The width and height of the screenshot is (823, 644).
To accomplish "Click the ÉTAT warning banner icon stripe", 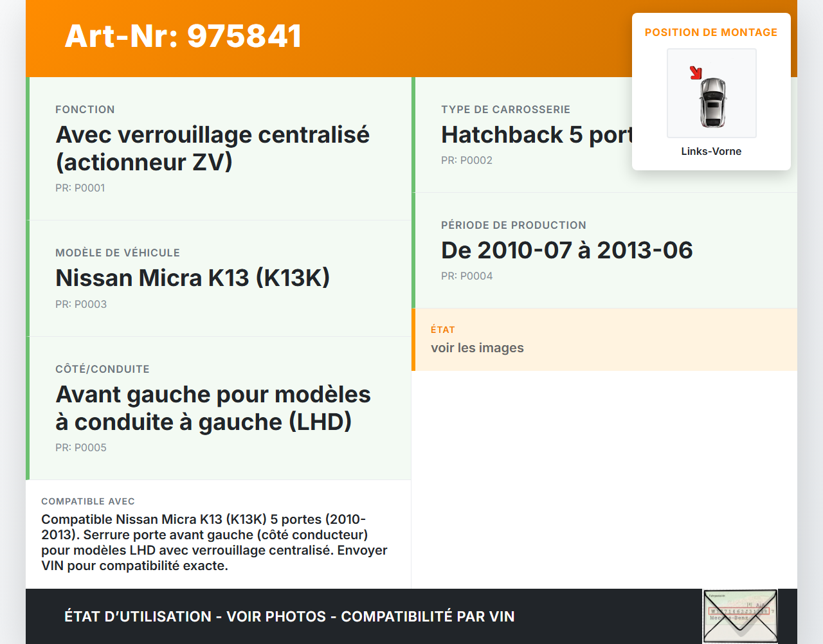I will tap(413, 339).
